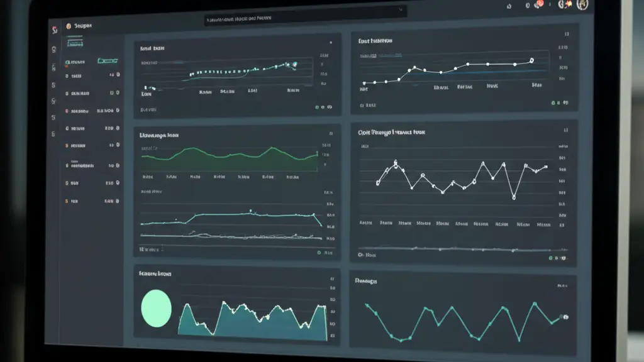Viewport: 644px width, 362px height.
Task: Click the last data point on top-right line chart
Action: coord(531,61)
